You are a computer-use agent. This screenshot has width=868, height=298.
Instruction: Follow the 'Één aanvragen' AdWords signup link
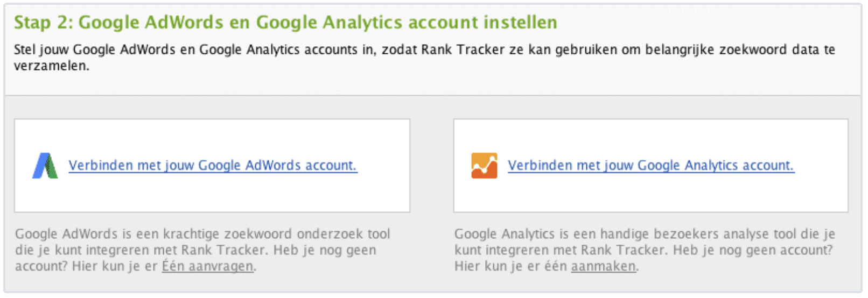point(207,266)
